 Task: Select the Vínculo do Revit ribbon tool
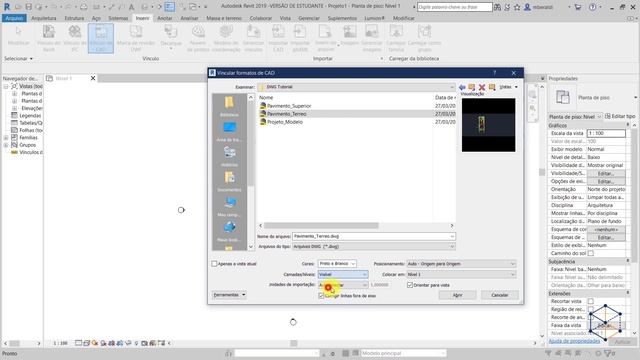click(49, 38)
